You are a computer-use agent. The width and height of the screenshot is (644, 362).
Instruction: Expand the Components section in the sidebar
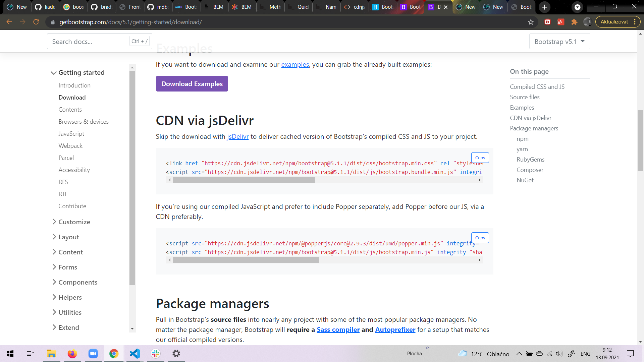click(x=78, y=282)
